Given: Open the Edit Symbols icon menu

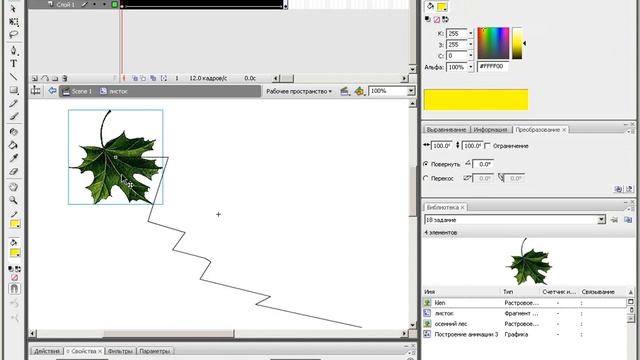Looking at the screenshot, I should pyautogui.click(x=360, y=91).
